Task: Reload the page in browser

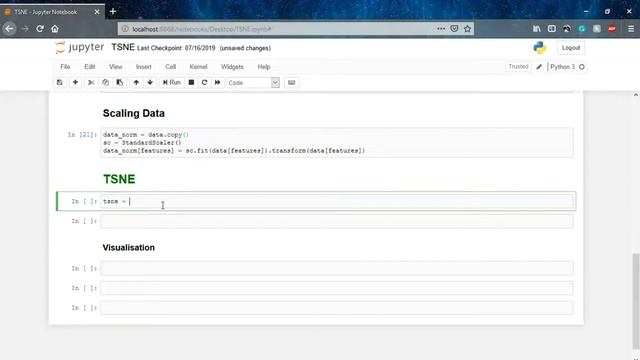Action: point(40,29)
